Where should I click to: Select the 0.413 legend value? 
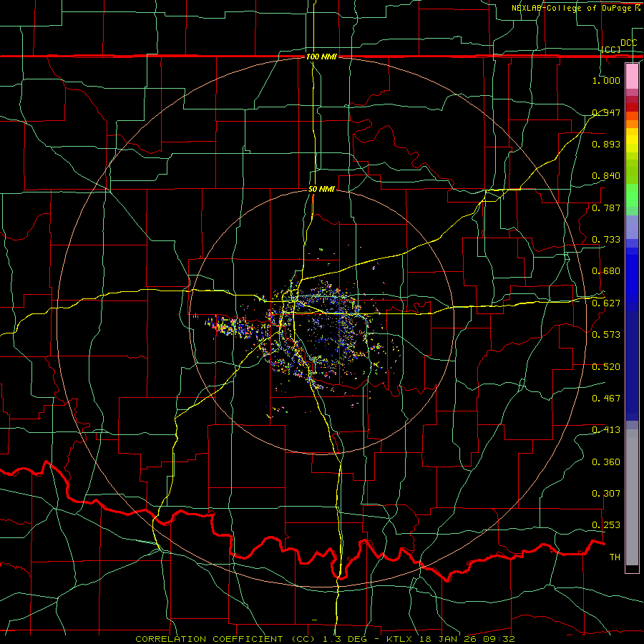pos(606,430)
